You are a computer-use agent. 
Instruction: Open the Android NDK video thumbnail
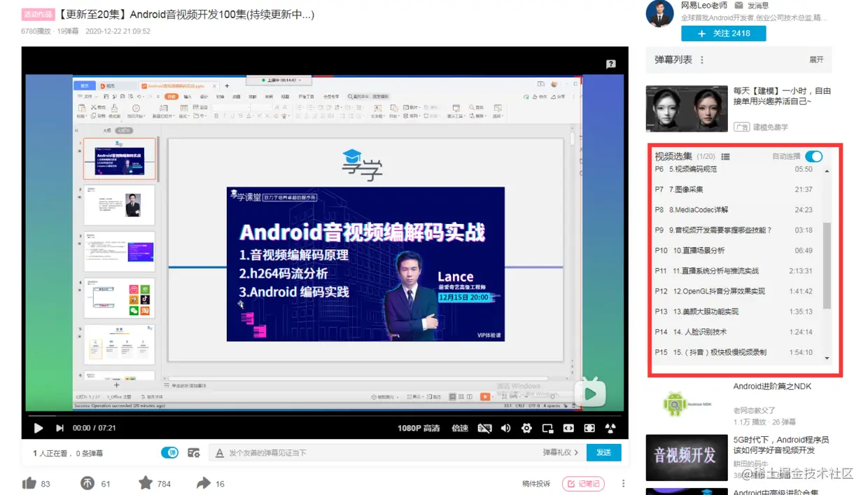687,403
